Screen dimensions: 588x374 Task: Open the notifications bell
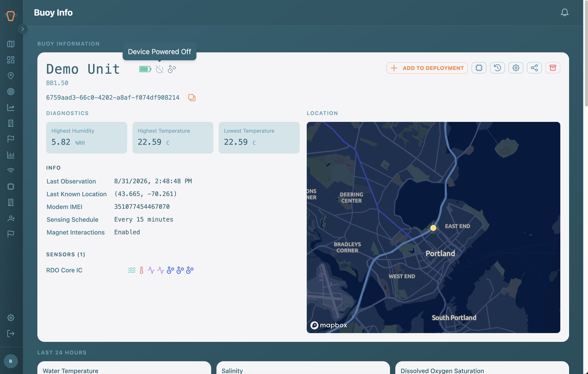pyautogui.click(x=564, y=13)
